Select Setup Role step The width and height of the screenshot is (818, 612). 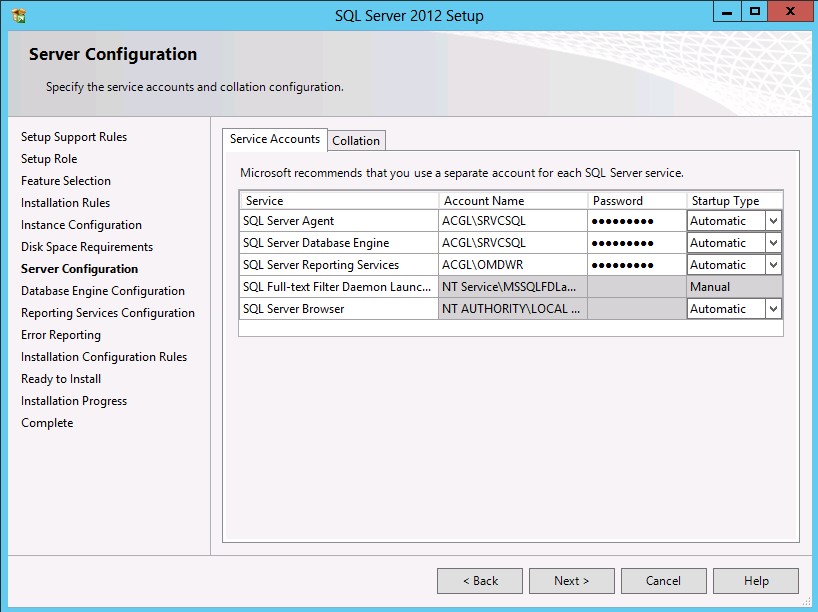49,159
